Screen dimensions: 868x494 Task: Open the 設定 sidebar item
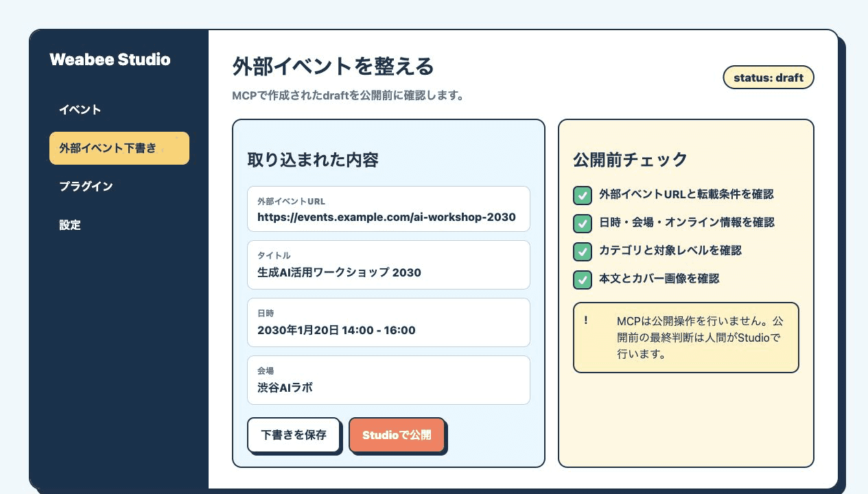point(119,225)
